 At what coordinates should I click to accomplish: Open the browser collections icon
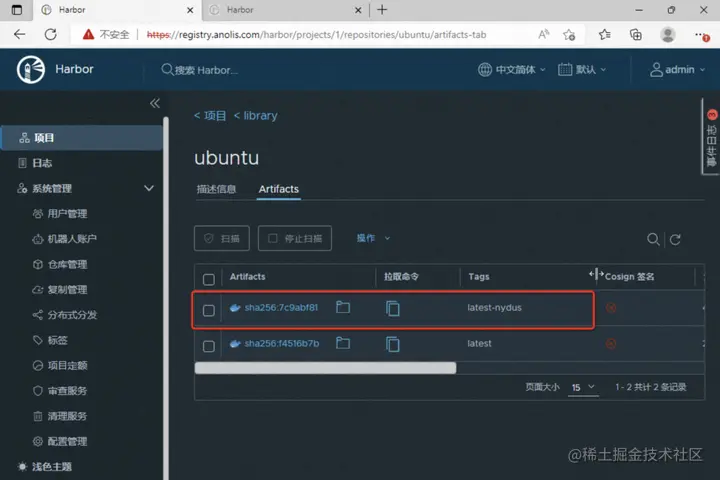(x=636, y=34)
